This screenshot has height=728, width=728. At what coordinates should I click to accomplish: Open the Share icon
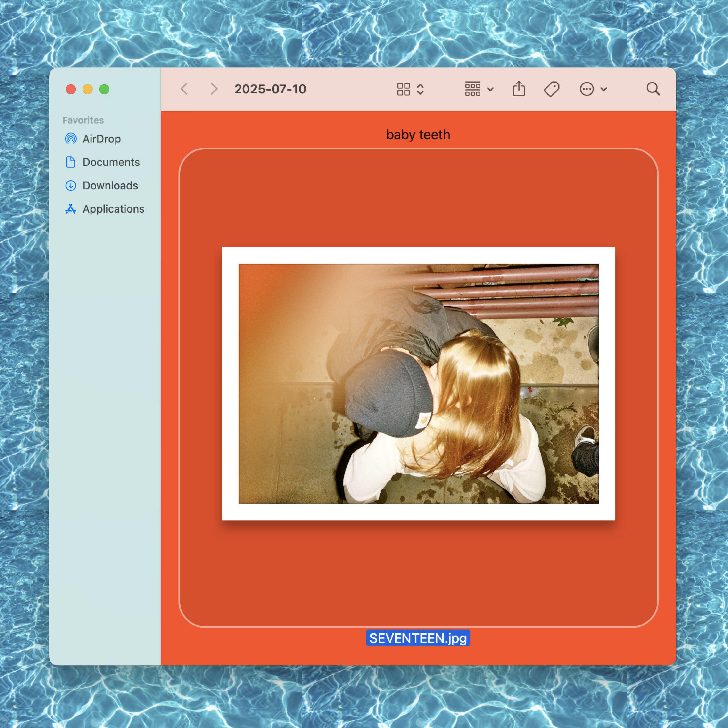click(x=519, y=89)
